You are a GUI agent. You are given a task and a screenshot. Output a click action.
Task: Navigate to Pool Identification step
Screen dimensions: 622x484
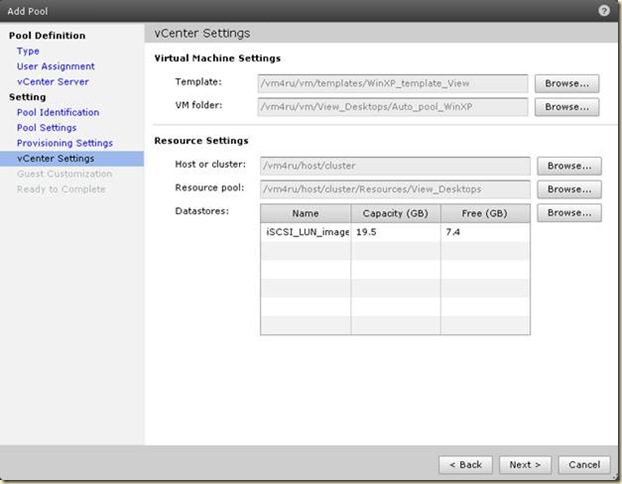[x=58, y=113]
